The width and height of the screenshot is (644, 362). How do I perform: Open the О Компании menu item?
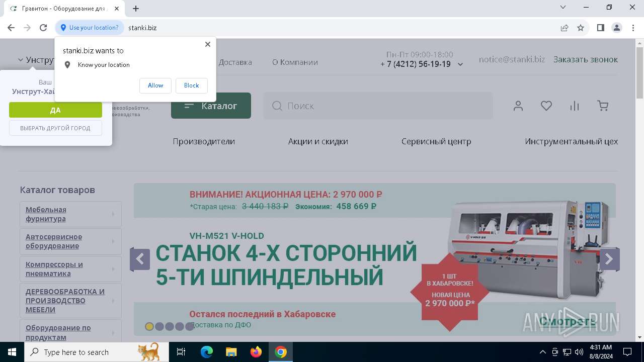[x=295, y=62]
